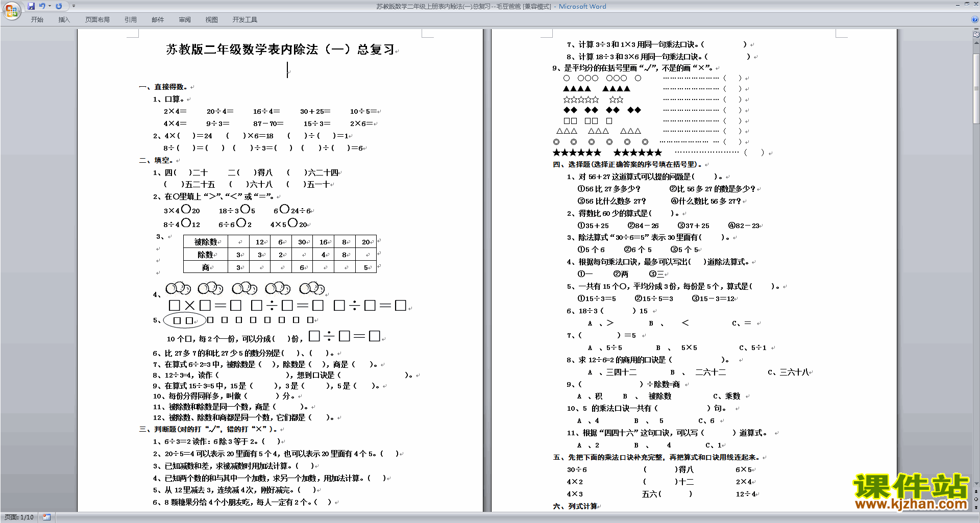Viewport: 980px width, 523px height.
Task: Toggle the ruler view button
Action: point(976,35)
